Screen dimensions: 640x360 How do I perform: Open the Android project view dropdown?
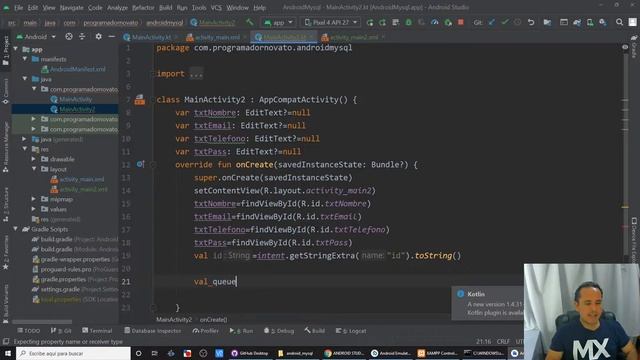(x=36, y=37)
